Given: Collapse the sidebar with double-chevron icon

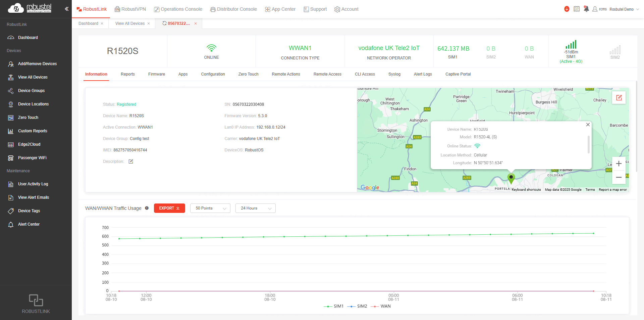Looking at the screenshot, I should coord(66,9).
